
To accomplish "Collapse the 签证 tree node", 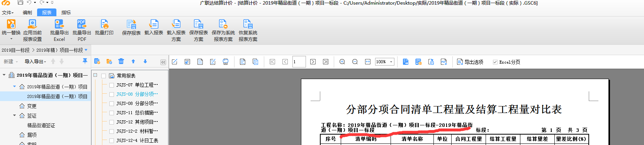I will pyautogui.click(x=15, y=115).
